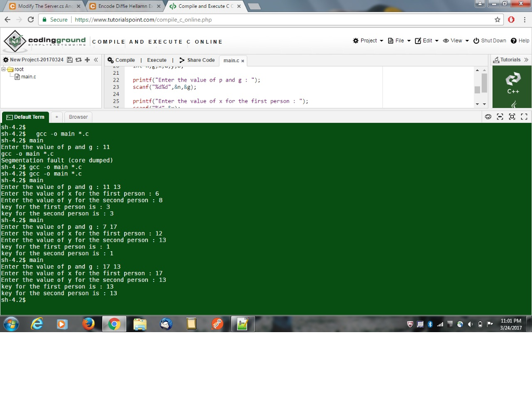Collapse the root folder tree node
This screenshot has width=532, height=411.
(4, 69)
